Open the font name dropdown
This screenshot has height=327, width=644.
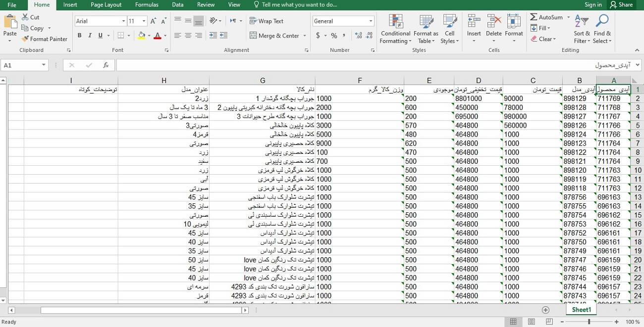click(123, 21)
